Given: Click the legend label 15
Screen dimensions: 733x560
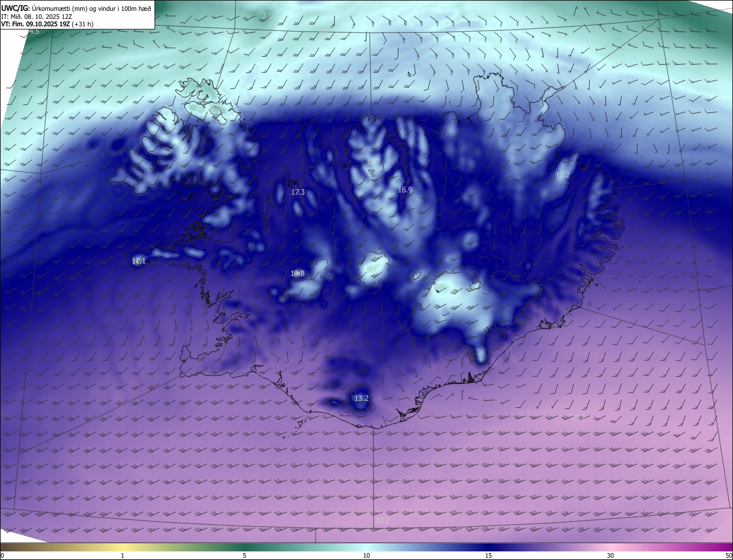Looking at the screenshot, I should (x=488, y=555).
